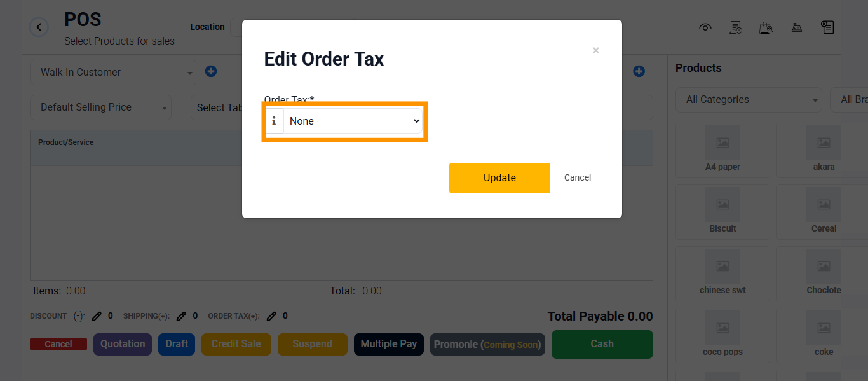The height and width of the screenshot is (381, 868).
Task: Open the Order Tax None dropdown
Action: click(353, 121)
